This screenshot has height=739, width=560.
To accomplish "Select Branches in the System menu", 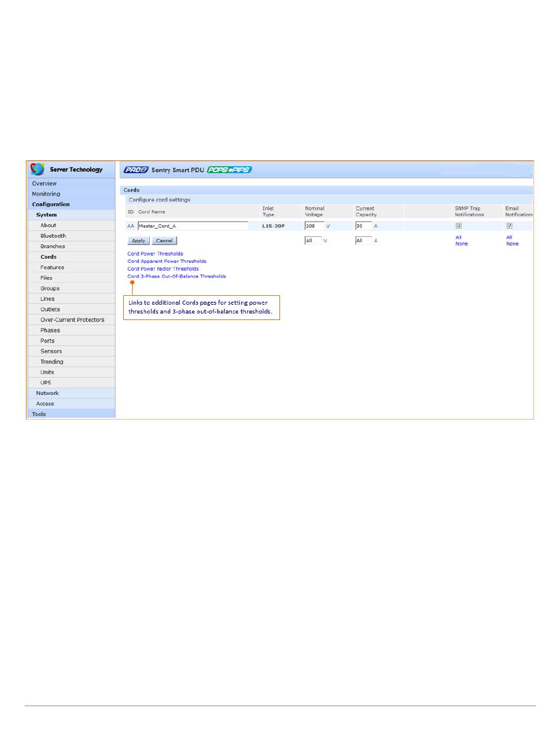I will (71, 246).
